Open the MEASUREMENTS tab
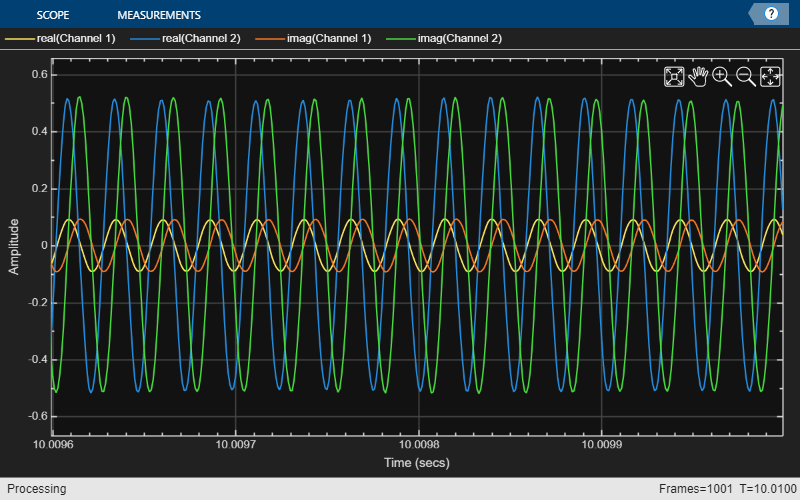The height and width of the screenshot is (500, 800). click(x=159, y=15)
